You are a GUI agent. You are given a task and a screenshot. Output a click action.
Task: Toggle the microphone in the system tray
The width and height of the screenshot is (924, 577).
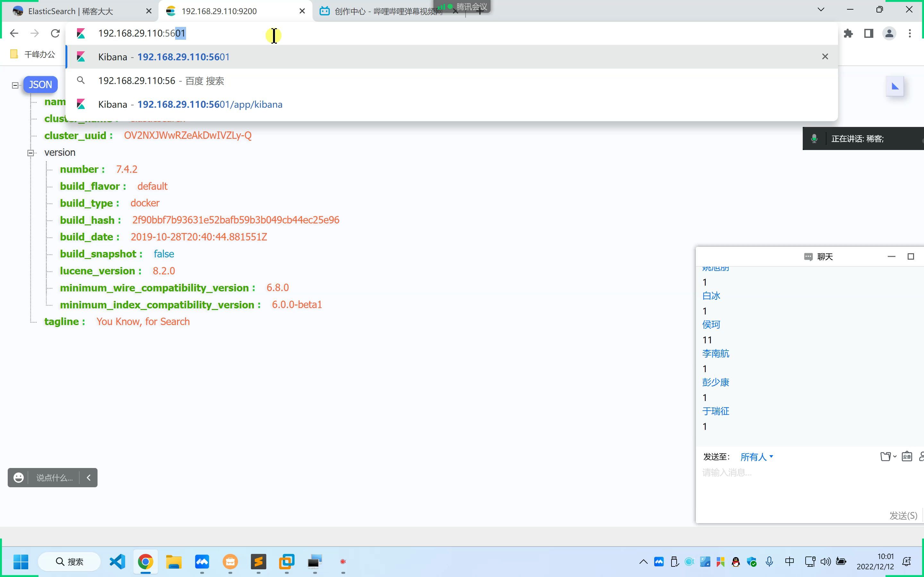click(769, 561)
